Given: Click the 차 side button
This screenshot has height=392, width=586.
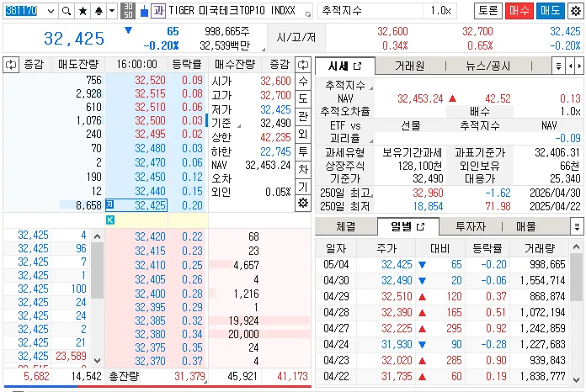Looking at the screenshot, I should 303,169.
